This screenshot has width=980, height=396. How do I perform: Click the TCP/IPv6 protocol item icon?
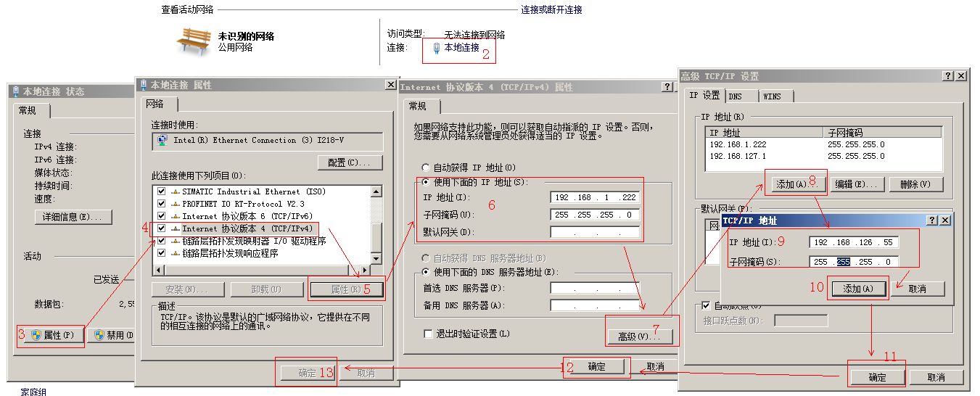click(x=175, y=216)
